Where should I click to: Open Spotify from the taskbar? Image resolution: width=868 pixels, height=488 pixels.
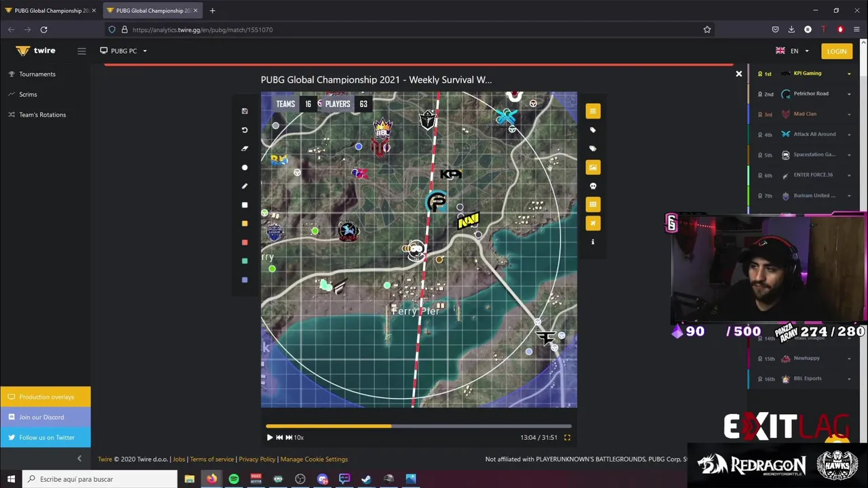click(233, 479)
